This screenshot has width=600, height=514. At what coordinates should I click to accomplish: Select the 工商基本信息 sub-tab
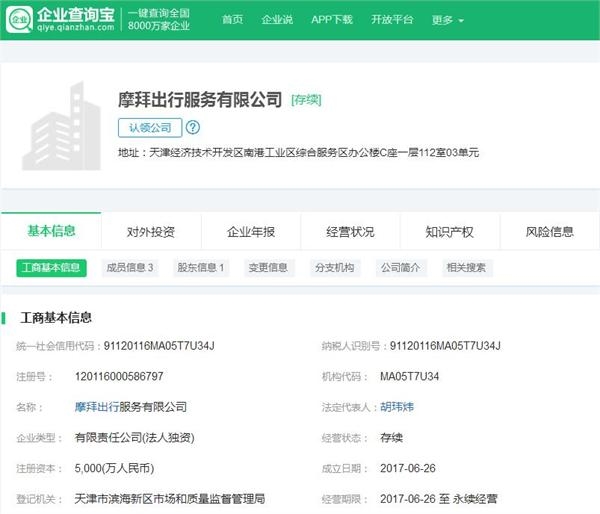pos(51,268)
